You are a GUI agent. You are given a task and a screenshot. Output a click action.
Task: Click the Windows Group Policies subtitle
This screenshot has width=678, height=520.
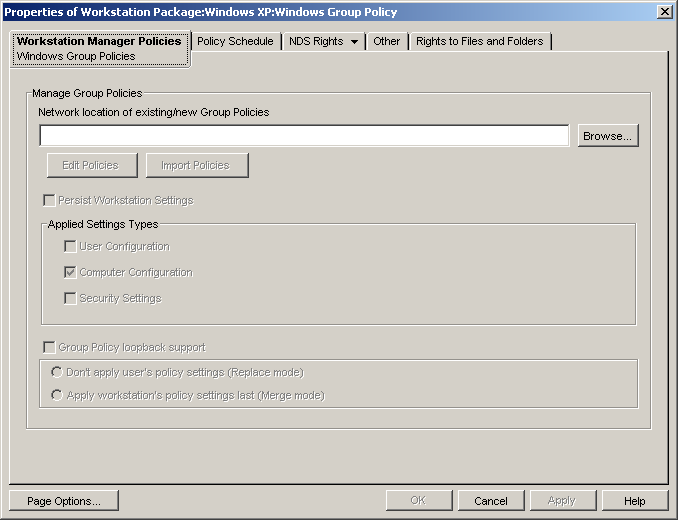click(76, 56)
